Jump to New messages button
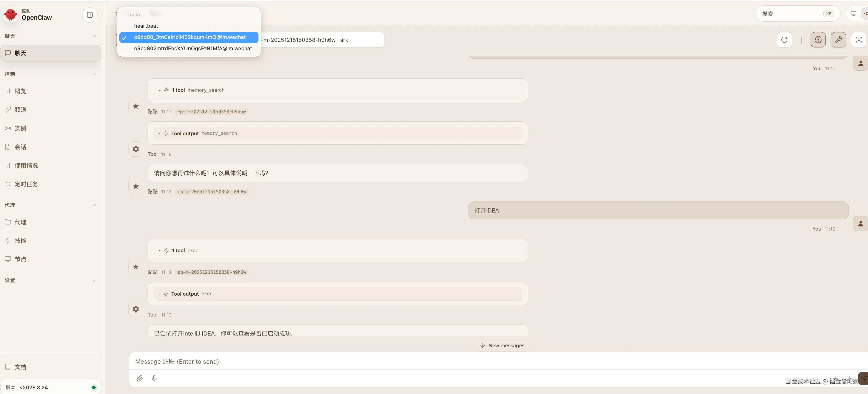 (x=502, y=345)
